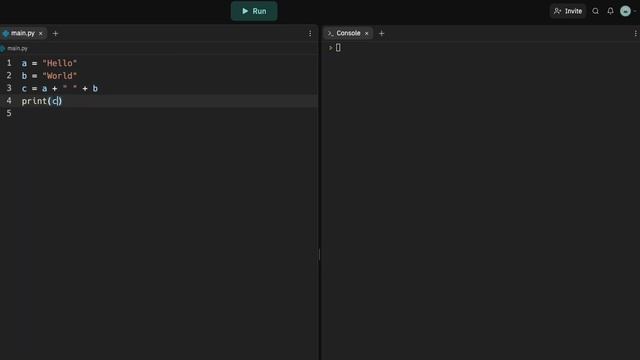The width and height of the screenshot is (640, 360).
Task: Add a new tab next to Console
Action: (x=382, y=33)
